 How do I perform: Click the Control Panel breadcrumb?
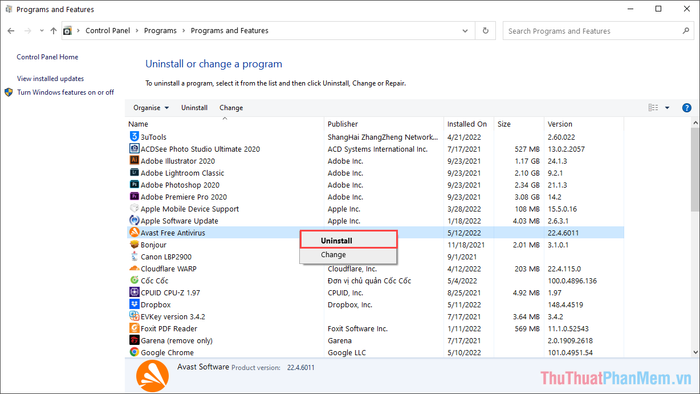point(108,31)
